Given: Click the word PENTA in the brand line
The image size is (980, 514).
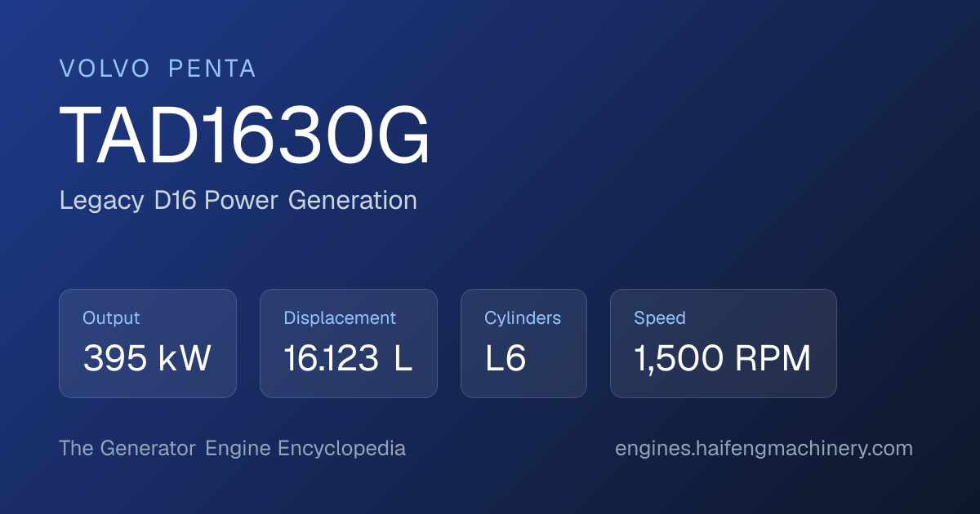Looking at the screenshot, I should 212,69.
